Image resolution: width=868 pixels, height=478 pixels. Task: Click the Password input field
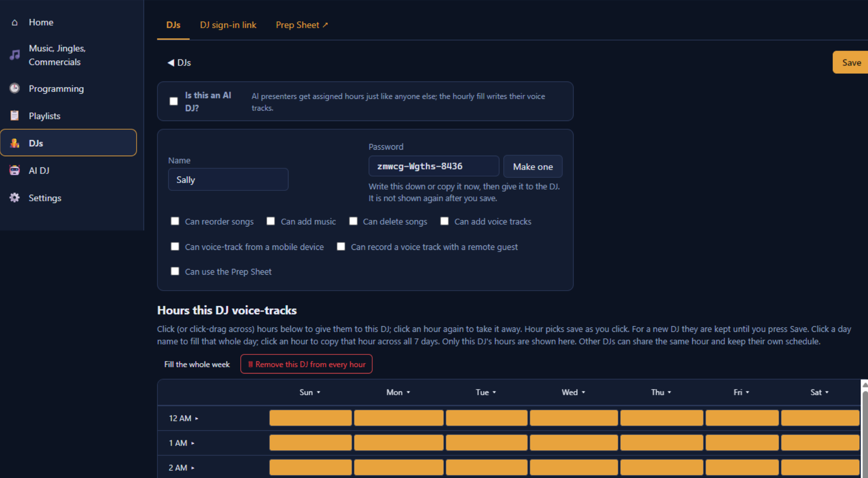tap(434, 166)
